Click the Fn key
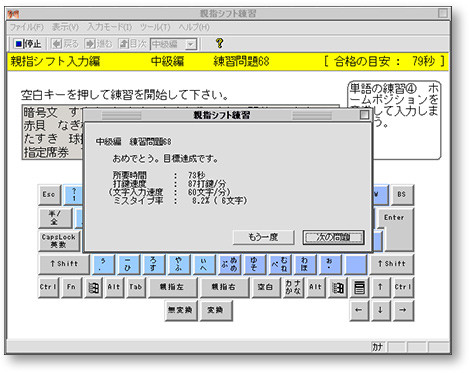 tap(72, 287)
